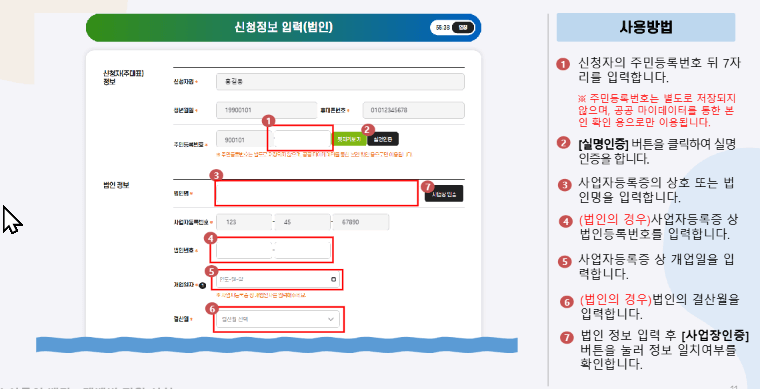This screenshot has height=389, width=765.
Task: Click the orange hint text under the 개업일자 field
Action: 262,295
